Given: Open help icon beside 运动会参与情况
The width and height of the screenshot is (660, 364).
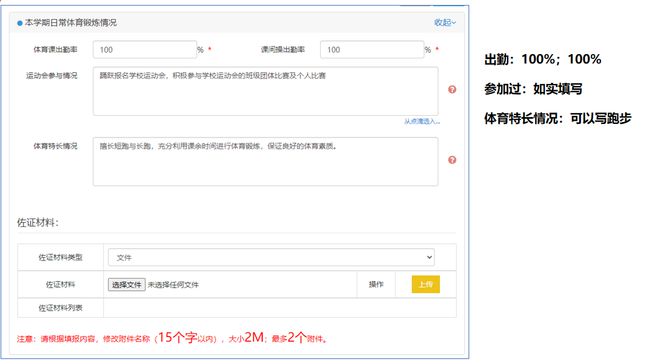Looking at the screenshot, I should [452, 89].
